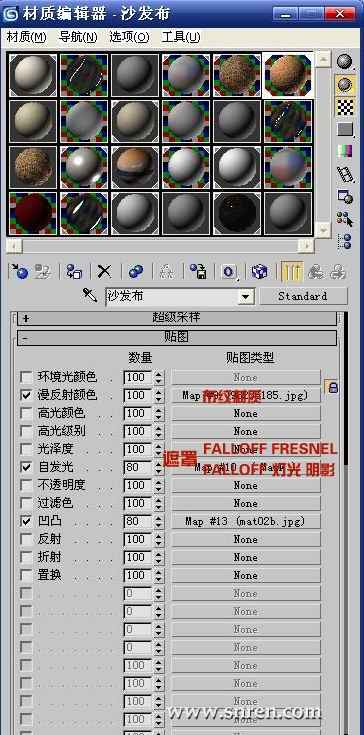The image size is (364, 735).
Task: Toggle the ambient/diffuse map lock icon
Action: coord(332,387)
